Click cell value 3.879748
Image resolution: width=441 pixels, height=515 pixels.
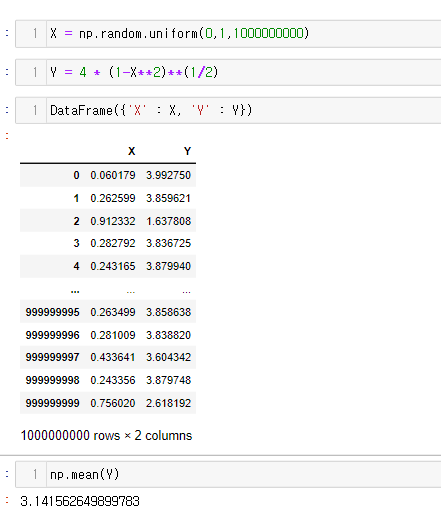point(168,380)
